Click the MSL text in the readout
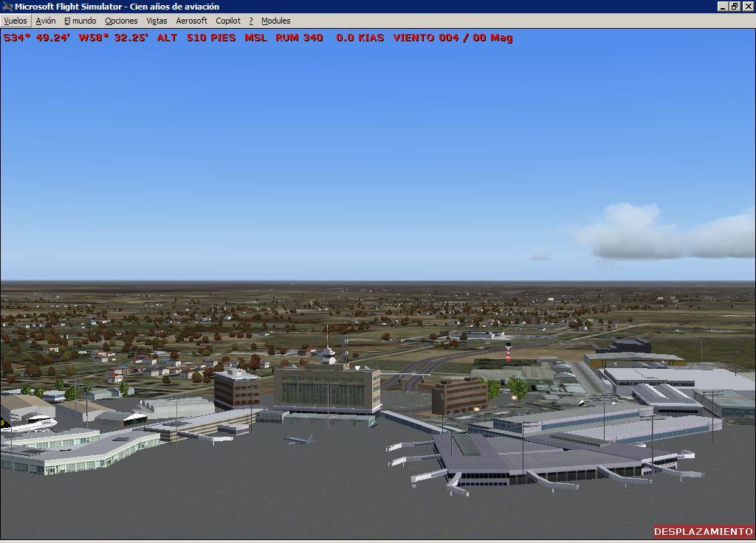 (x=255, y=38)
